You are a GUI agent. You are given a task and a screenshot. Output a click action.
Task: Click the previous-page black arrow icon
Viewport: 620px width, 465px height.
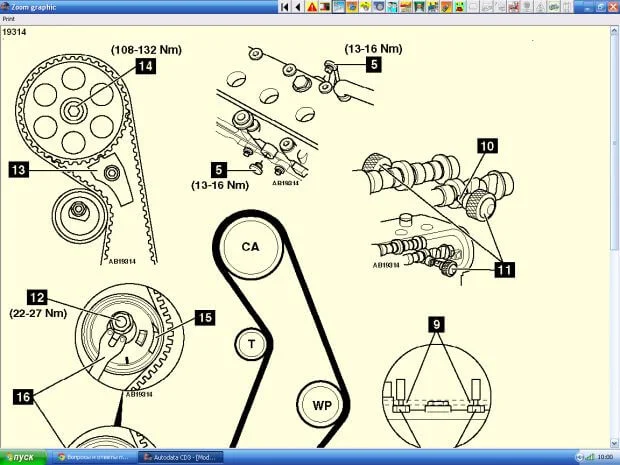tap(297, 6)
